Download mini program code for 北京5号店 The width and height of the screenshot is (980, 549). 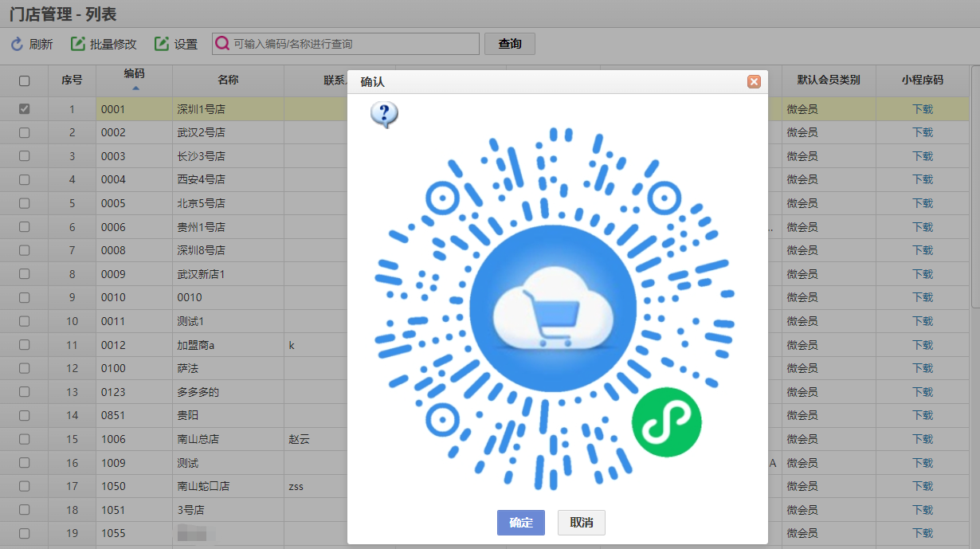tap(923, 203)
